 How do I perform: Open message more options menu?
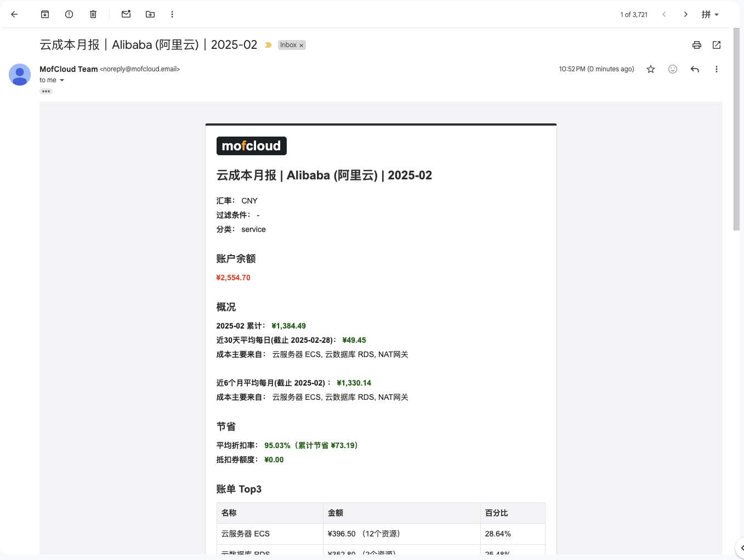coord(717,69)
